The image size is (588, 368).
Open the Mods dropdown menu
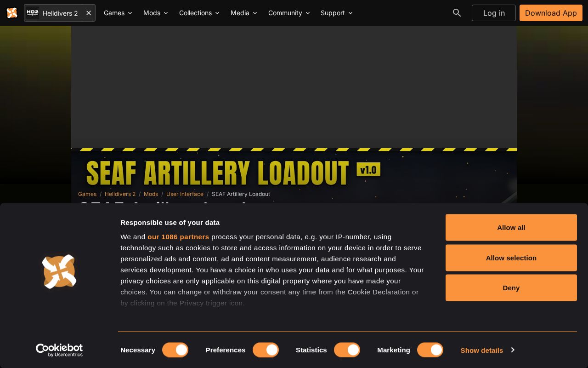(156, 13)
